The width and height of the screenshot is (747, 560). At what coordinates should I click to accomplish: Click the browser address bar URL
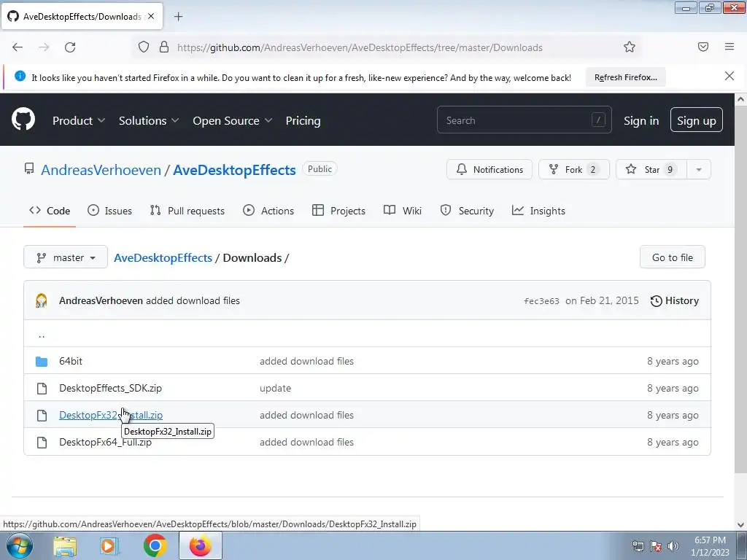(x=360, y=47)
